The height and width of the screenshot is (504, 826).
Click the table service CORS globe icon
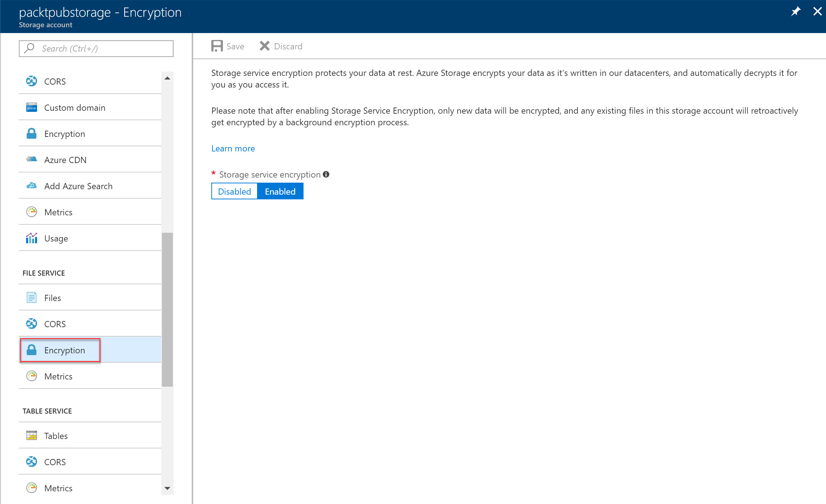32,462
